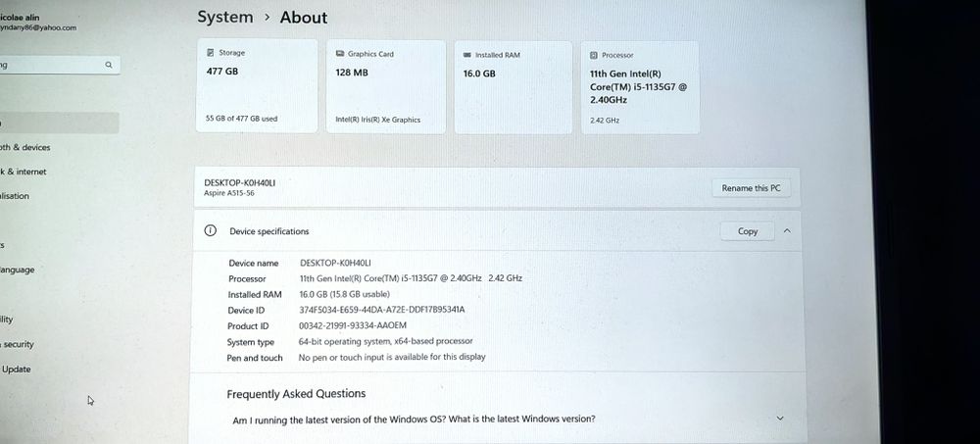Open the Time & language sidebar item

coord(18,271)
